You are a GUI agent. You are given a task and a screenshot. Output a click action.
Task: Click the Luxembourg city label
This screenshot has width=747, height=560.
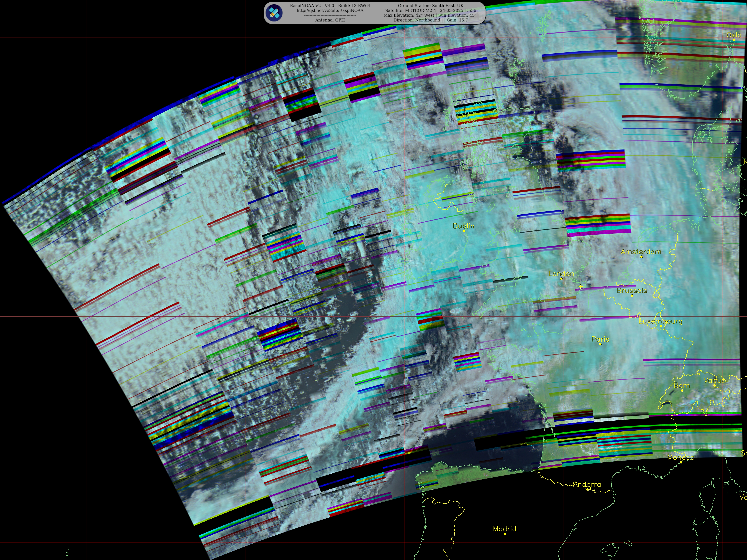pyautogui.click(x=660, y=321)
